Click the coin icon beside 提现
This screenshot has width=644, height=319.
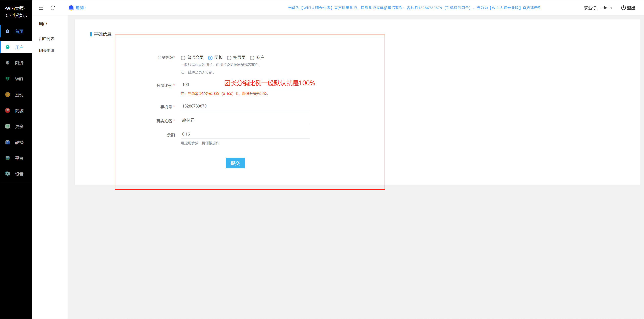[8, 94]
